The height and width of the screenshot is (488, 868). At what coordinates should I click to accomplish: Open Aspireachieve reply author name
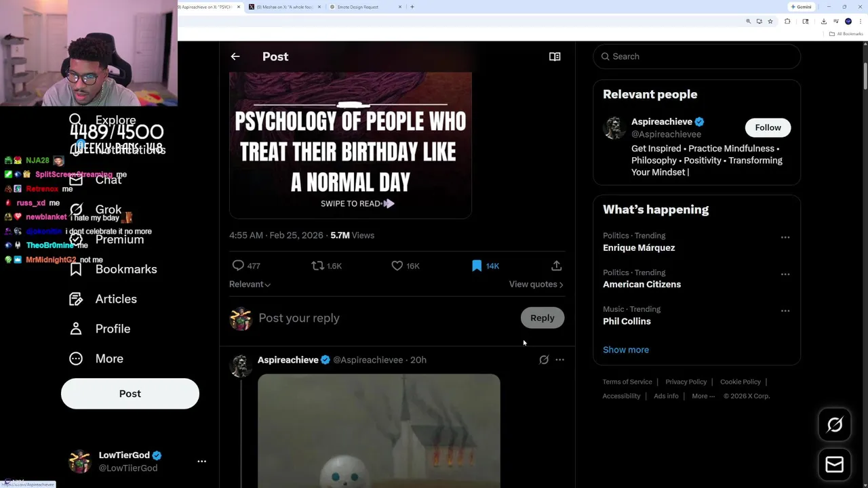coord(288,360)
